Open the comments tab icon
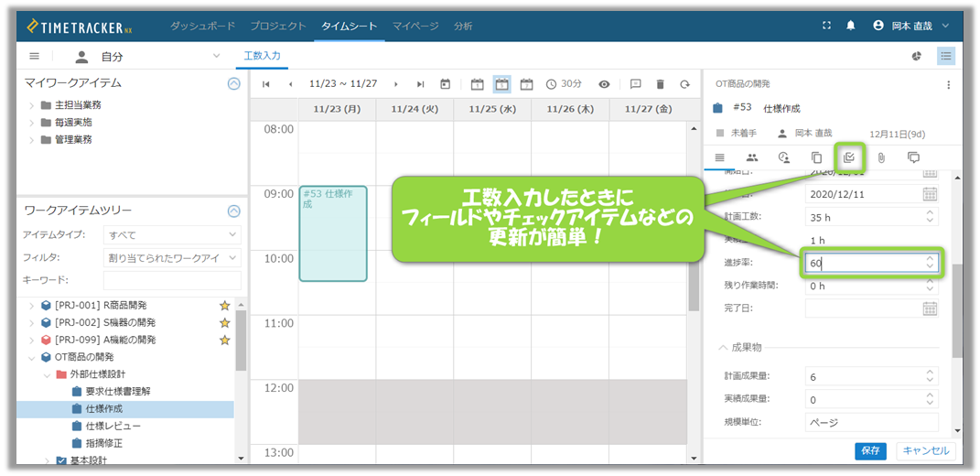 click(913, 157)
